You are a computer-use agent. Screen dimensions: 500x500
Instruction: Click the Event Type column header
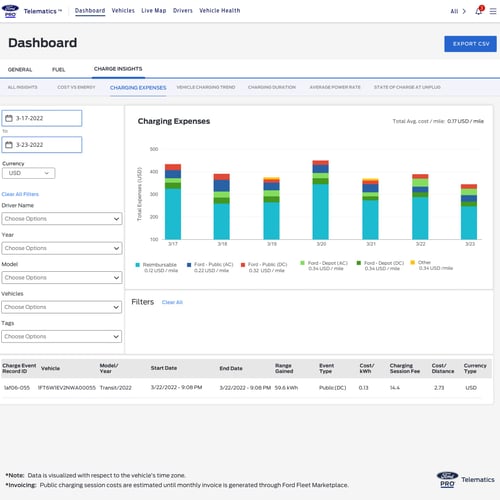coord(326,368)
